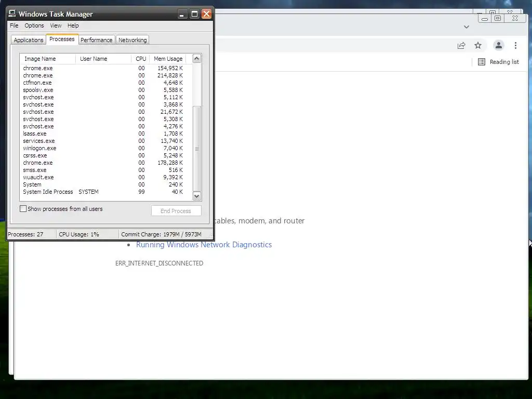Click the Processes: 27 status entry
This screenshot has width=532, height=399.
[x=31, y=234]
